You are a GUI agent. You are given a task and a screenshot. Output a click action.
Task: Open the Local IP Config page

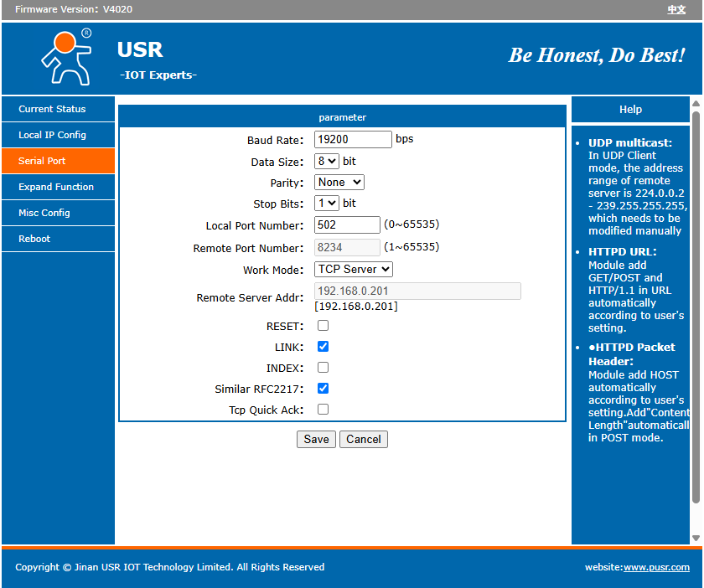58,135
